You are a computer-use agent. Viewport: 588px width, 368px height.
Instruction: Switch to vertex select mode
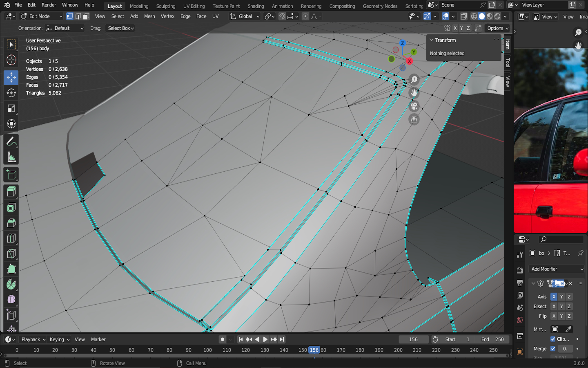point(70,16)
